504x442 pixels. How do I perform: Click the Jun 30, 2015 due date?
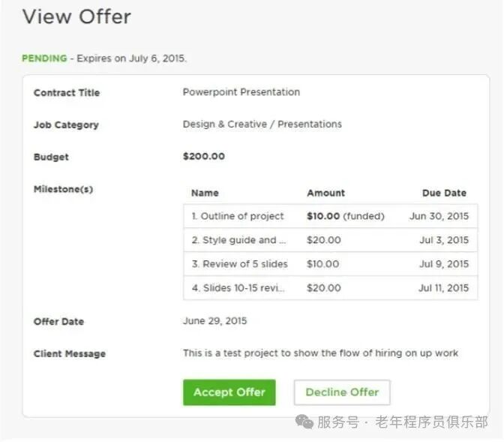439,216
